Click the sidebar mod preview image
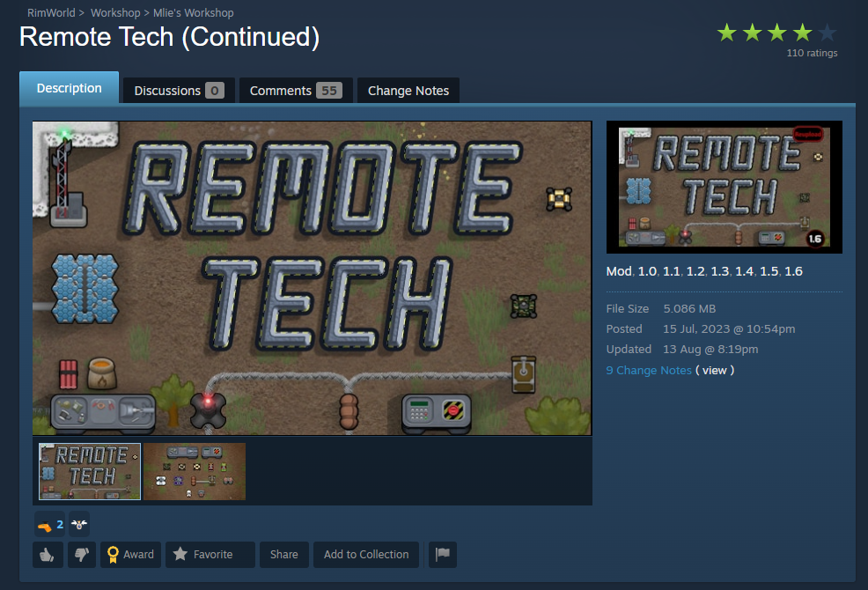Screen dimensions: 868x590 pyautogui.click(x=725, y=188)
